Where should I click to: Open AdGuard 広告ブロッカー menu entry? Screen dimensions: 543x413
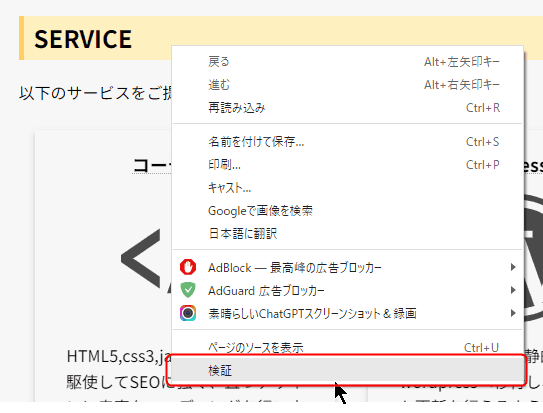pos(348,290)
